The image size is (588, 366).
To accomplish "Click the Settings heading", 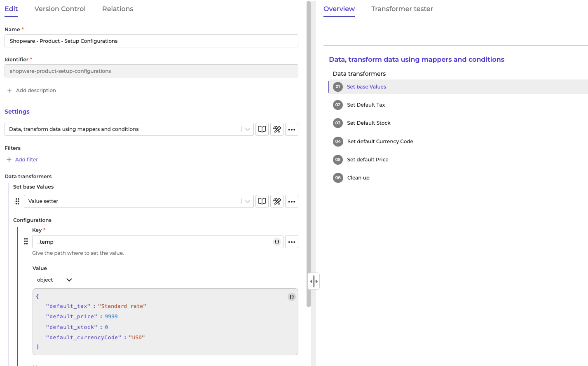I will pos(17,112).
